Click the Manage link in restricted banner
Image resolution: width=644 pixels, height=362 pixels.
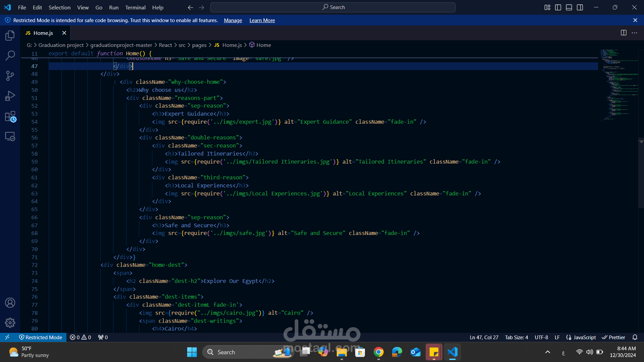tap(233, 20)
